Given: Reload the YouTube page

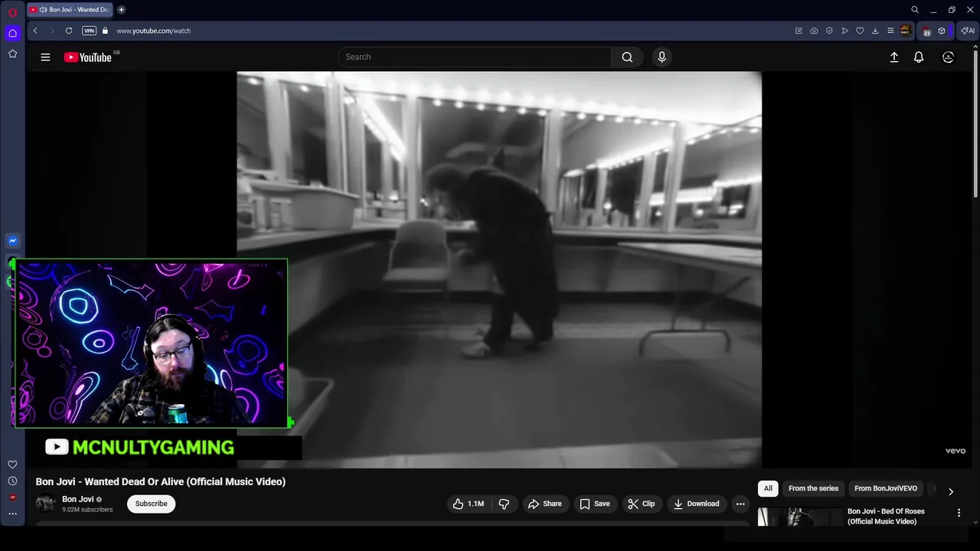Looking at the screenshot, I should click(69, 31).
